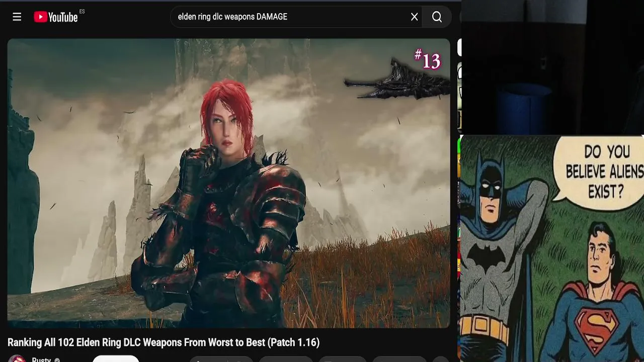
Task: Click the webcam overlay showing the blue bin
Action: (x=552, y=67)
